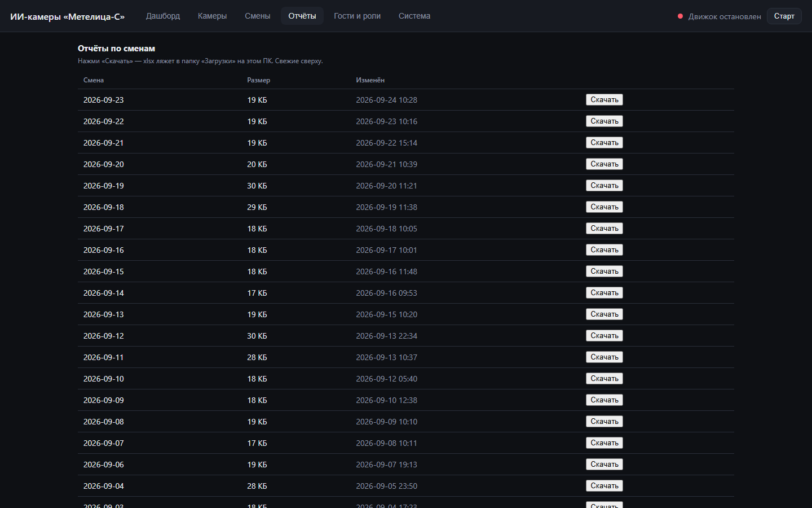This screenshot has height=508, width=812.
Task: Click the shift date 2026-09-14
Action: (104, 293)
